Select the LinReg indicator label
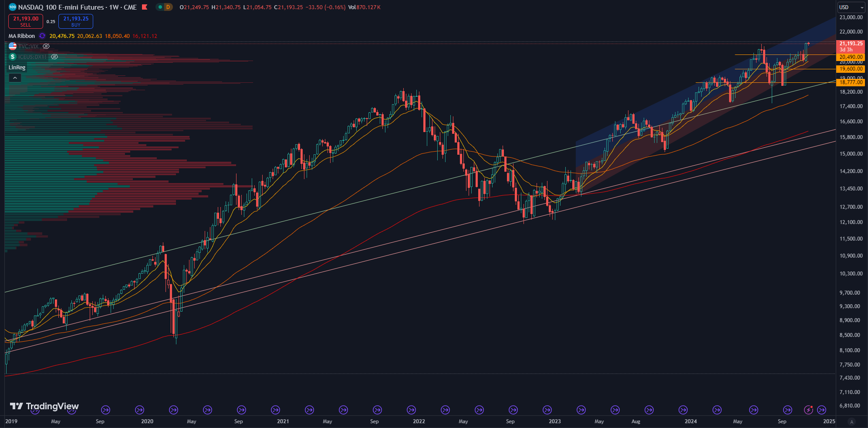 coord(17,67)
